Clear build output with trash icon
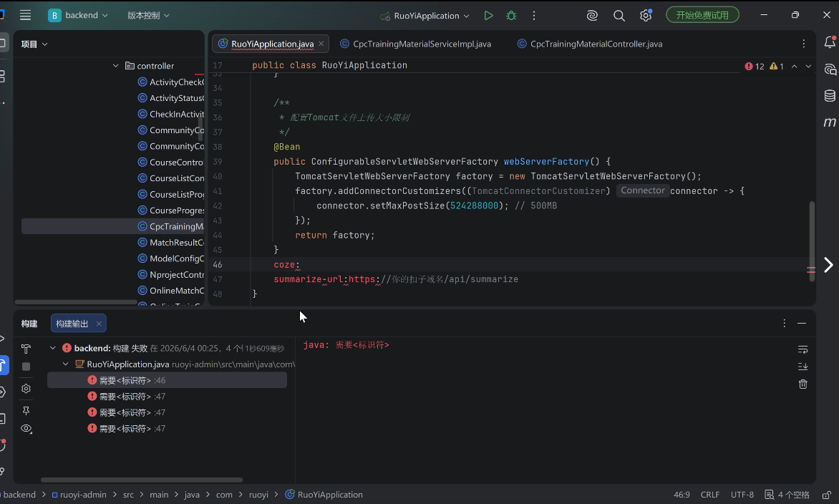The image size is (839, 504). [x=802, y=384]
